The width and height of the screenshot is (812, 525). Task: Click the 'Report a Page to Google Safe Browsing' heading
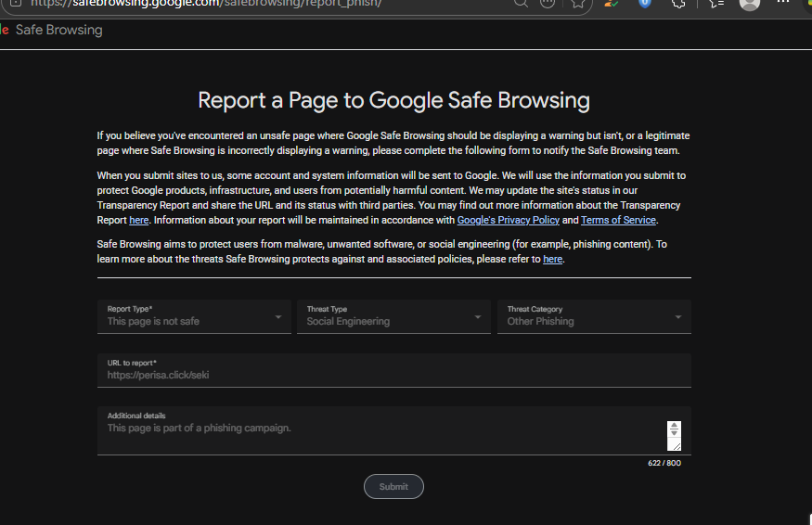click(x=393, y=100)
